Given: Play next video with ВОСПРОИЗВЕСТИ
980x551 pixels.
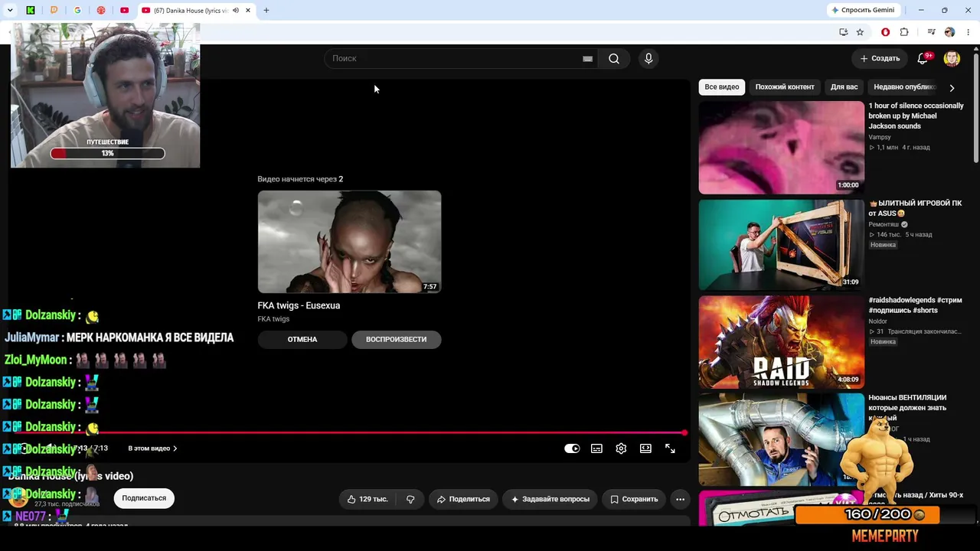Looking at the screenshot, I should [x=396, y=339].
